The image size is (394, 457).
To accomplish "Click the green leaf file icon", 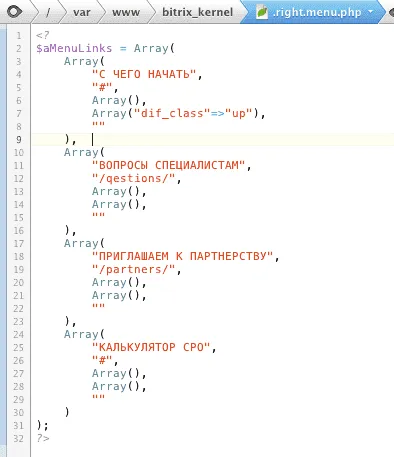I will [262, 12].
